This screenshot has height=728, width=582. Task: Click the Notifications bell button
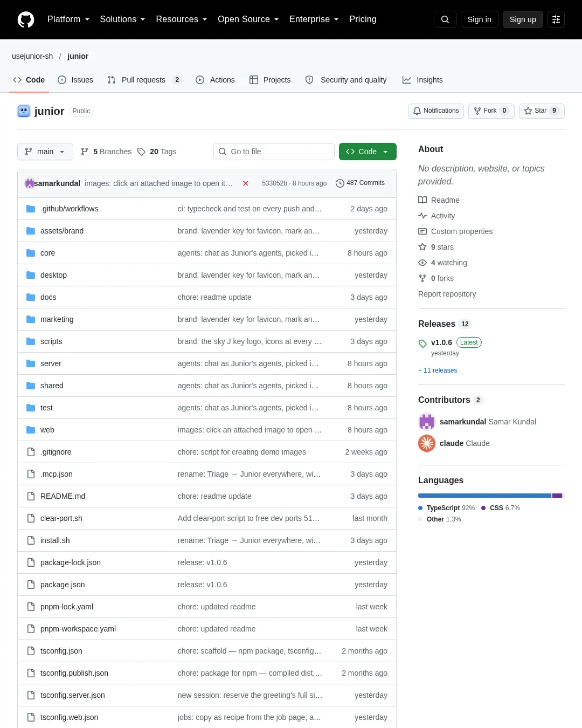436,111
